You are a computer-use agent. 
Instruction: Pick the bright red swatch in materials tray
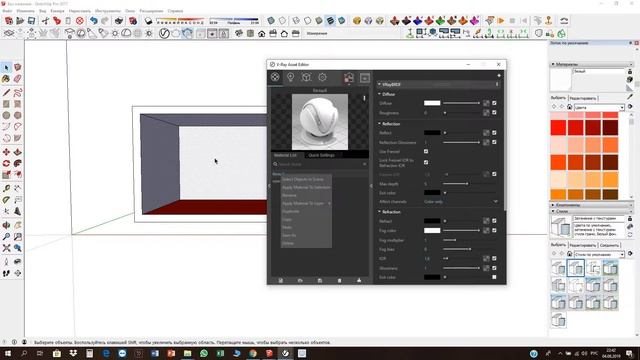(x=558, y=128)
